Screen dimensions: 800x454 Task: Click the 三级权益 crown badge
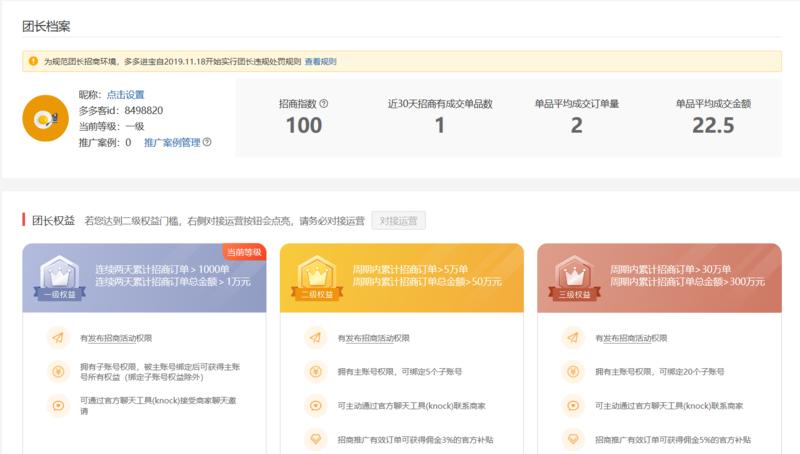pos(574,279)
